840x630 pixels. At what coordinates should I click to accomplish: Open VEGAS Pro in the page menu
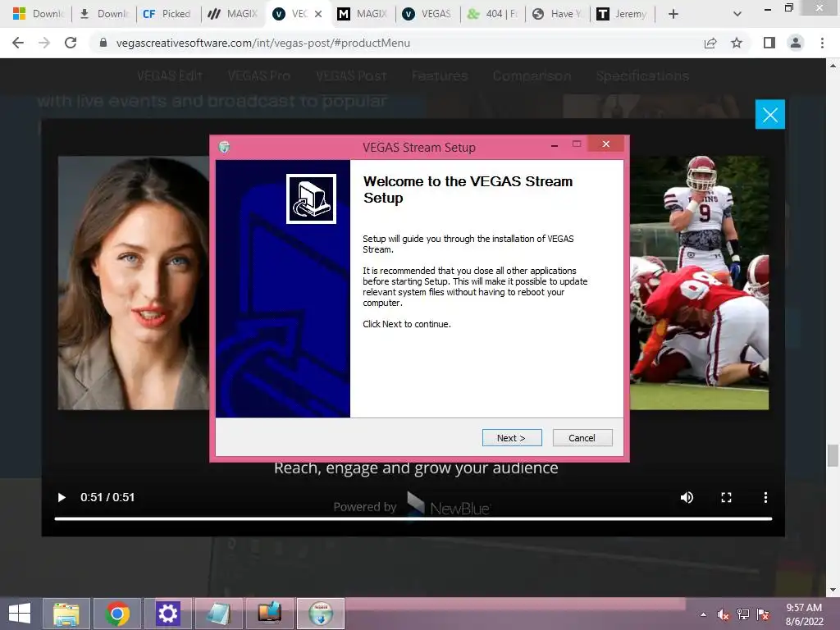pos(258,76)
